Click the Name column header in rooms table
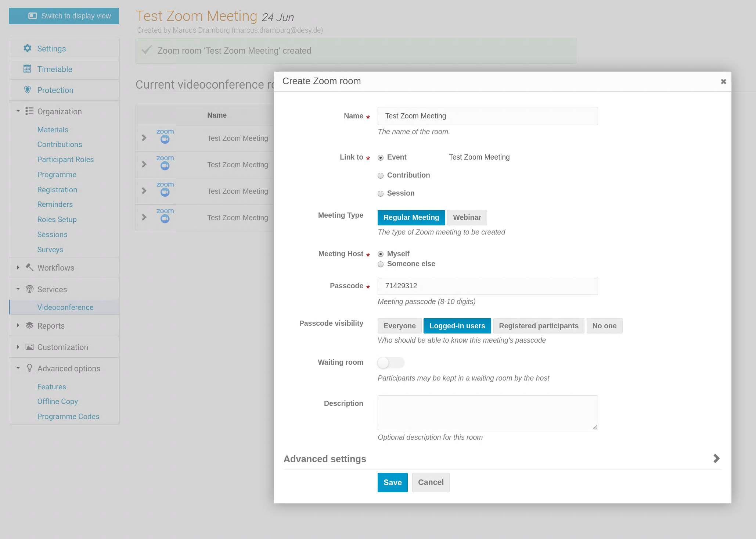Screen dimensions: 756x539 (x=217, y=115)
